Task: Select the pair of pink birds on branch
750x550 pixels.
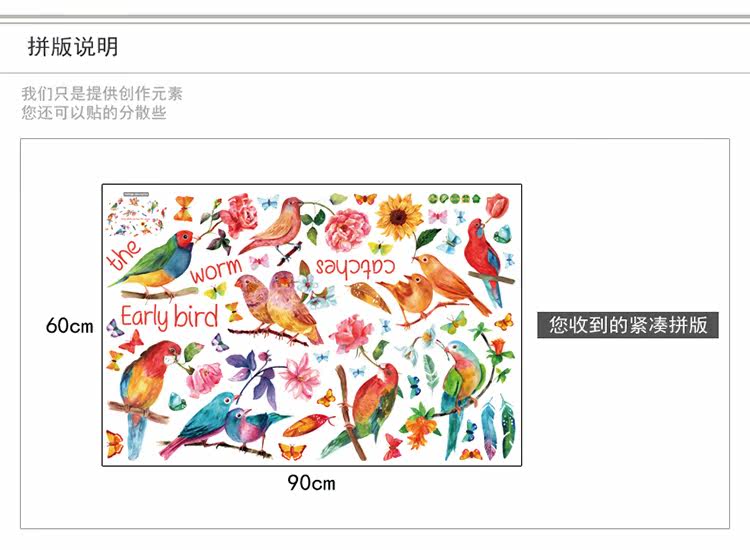Action: [277, 306]
